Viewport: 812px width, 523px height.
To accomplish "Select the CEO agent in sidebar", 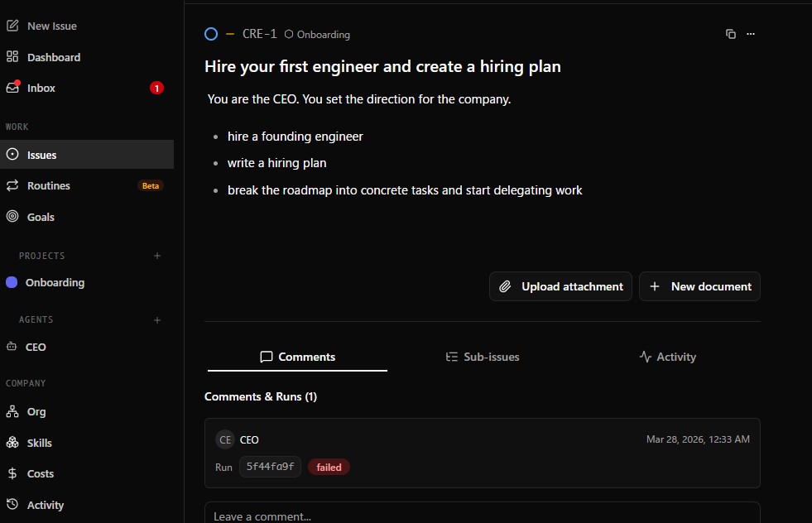I will pyautogui.click(x=36, y=347).
